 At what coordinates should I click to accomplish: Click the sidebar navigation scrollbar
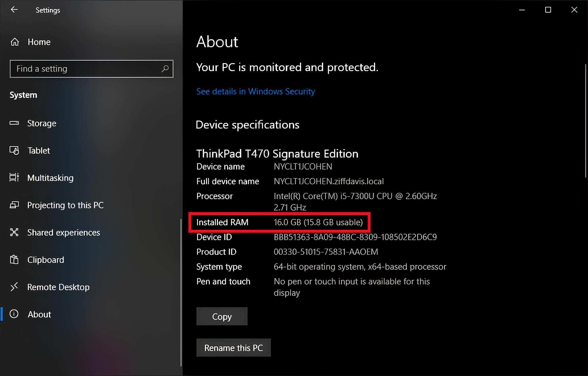tap(181, 292)
